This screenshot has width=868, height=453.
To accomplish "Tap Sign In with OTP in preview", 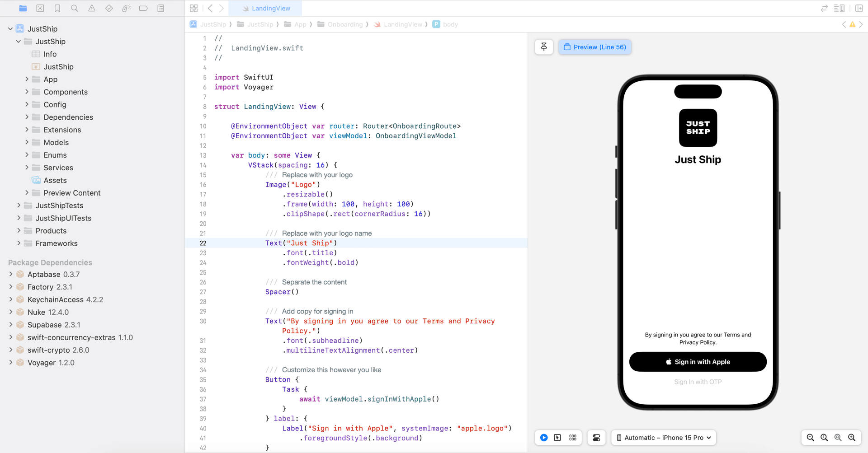I will [x=698, y=382].
